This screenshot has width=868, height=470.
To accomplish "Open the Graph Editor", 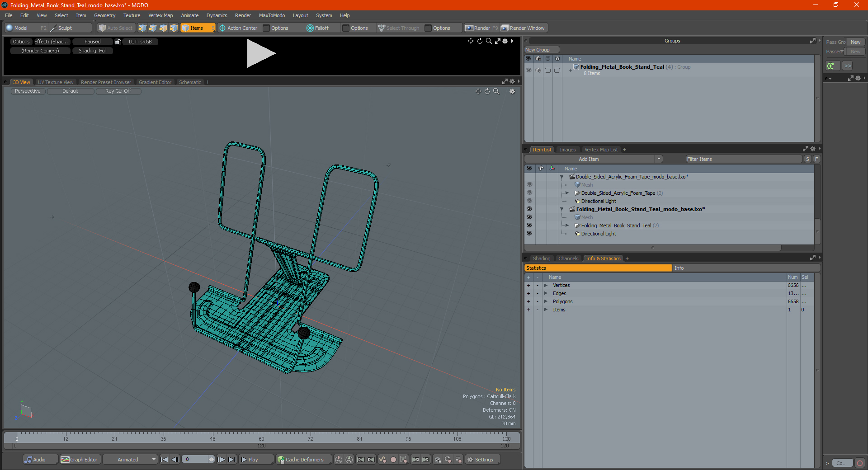I will tap(80, 460).
